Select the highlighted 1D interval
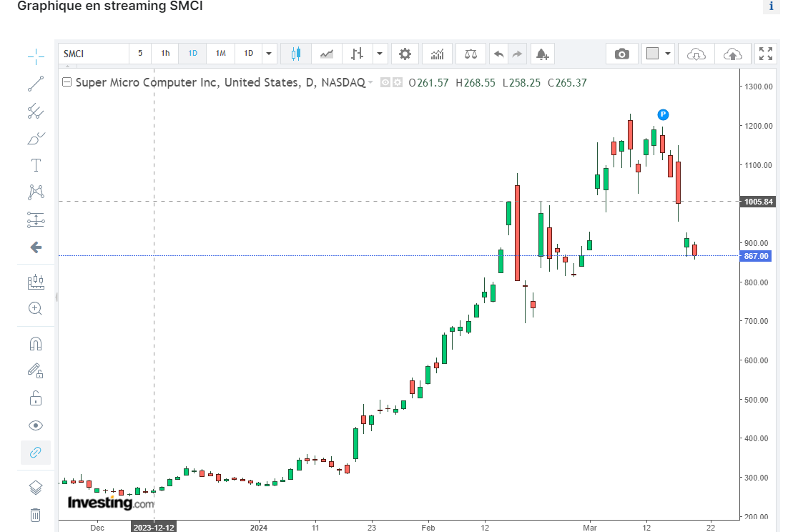793x532 pixels. [192, 54]
